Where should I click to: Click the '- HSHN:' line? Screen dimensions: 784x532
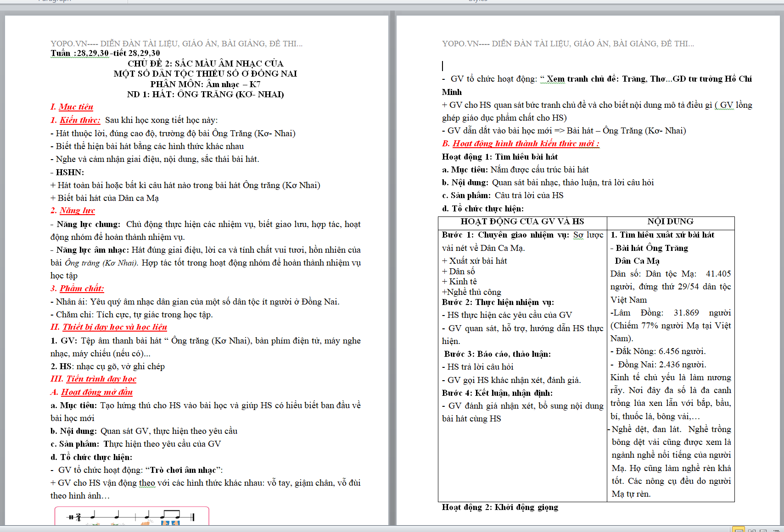point(67,172)
